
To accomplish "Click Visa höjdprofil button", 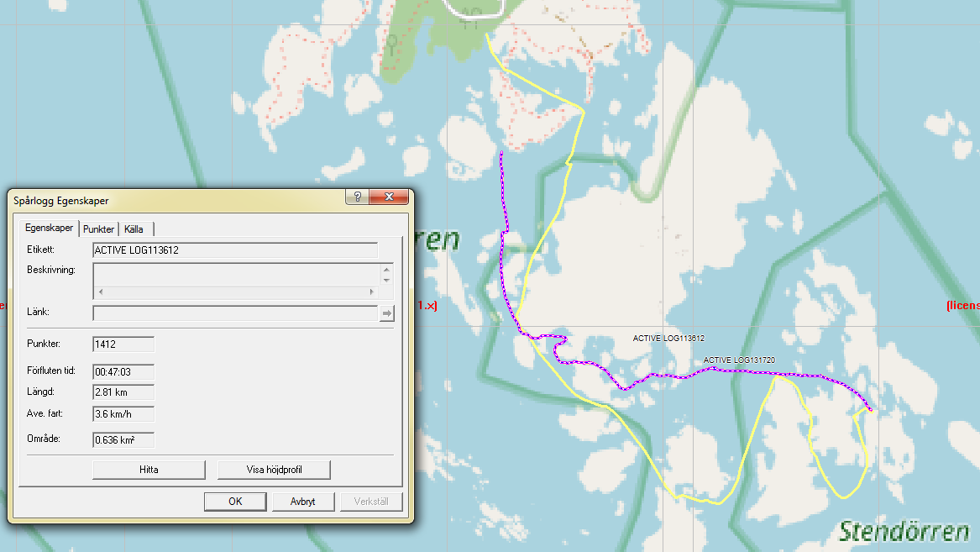I will click(274, 470).
